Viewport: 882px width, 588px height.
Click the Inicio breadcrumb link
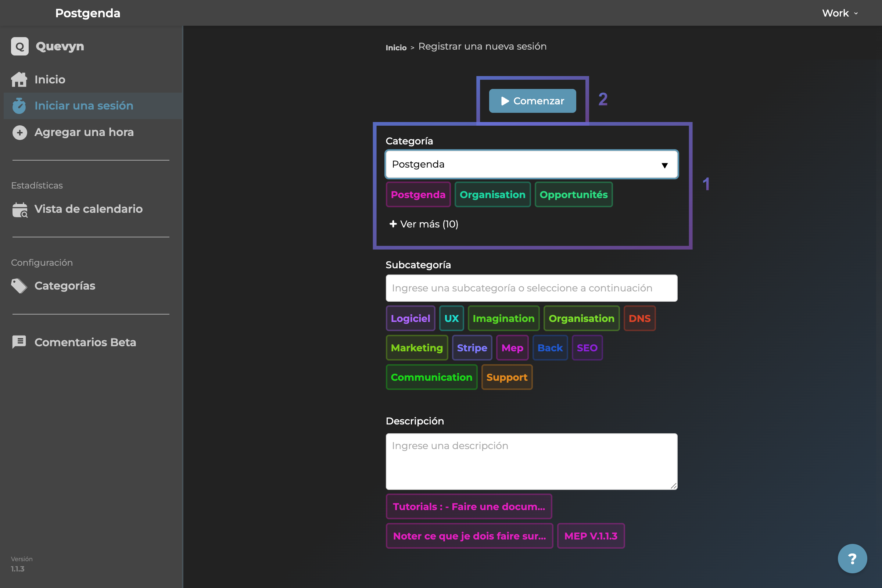coord(396,48)
